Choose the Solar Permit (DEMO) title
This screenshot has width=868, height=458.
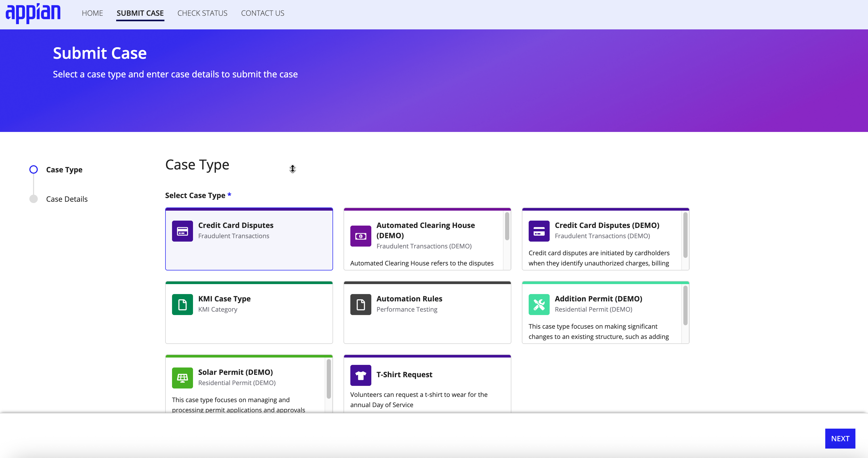(235, 372)
